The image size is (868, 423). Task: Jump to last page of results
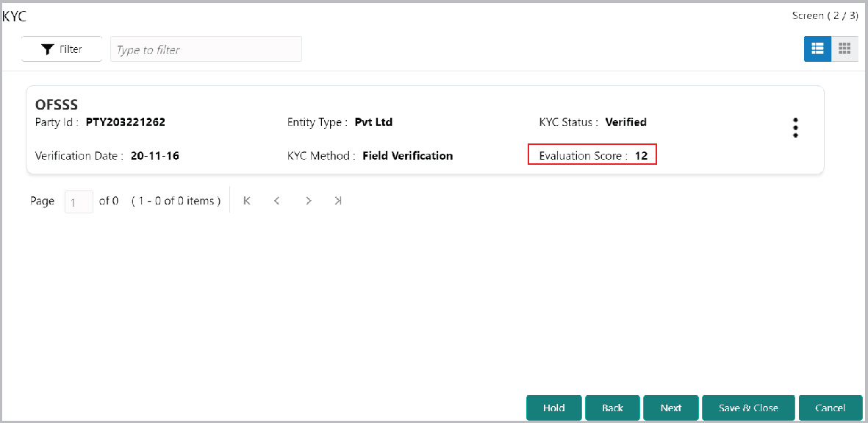click(x=338, y=201)
